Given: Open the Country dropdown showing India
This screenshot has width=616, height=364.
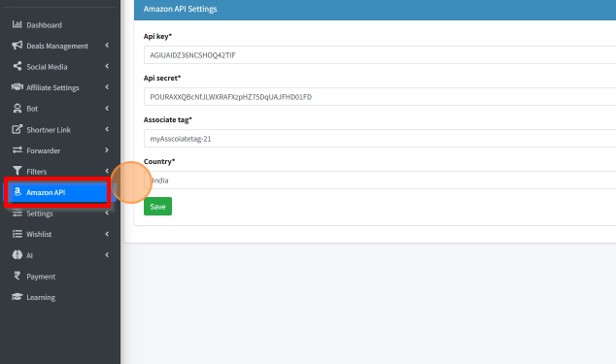Looking at the screenshot, I should [380, 181].
